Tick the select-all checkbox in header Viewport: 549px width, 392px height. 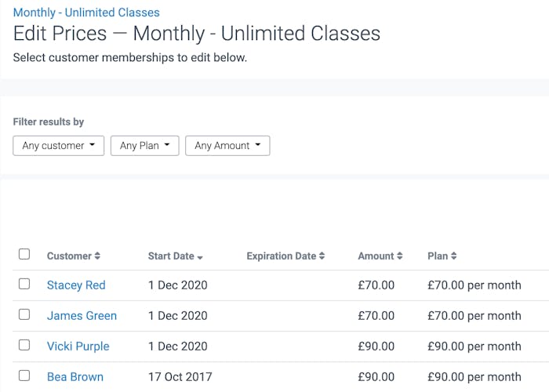pyautogui.click(x=24, y=254)
